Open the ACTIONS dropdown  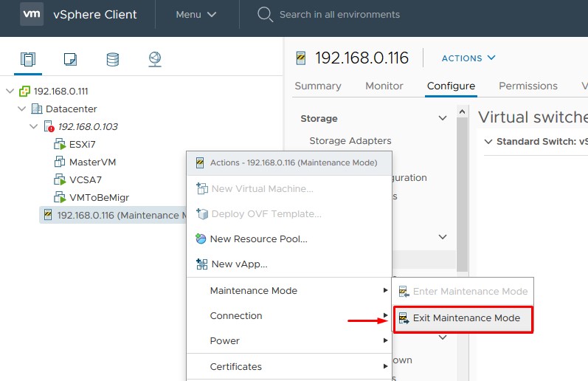coord(468,58)
